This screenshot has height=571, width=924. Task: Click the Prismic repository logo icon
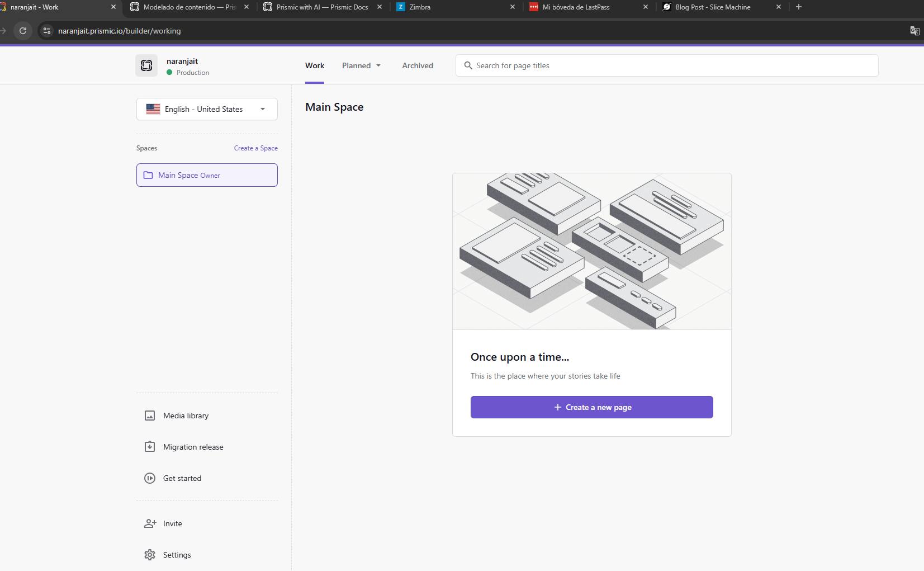(146, 65)
